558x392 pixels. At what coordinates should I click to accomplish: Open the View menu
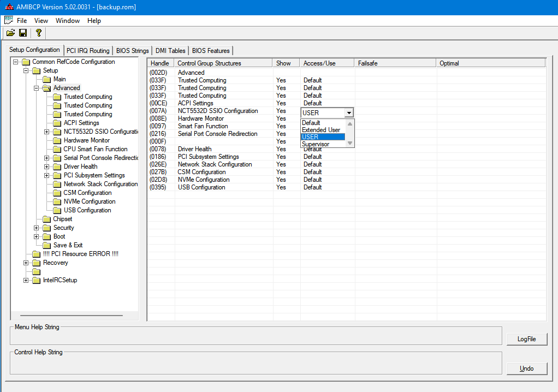(x=41, y=21)
